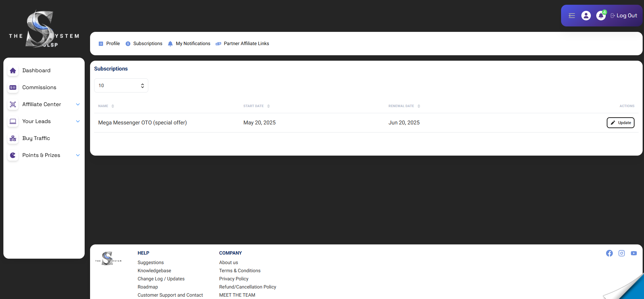
Task: Open the YouTube channel icon
Action: click(634, 253)
